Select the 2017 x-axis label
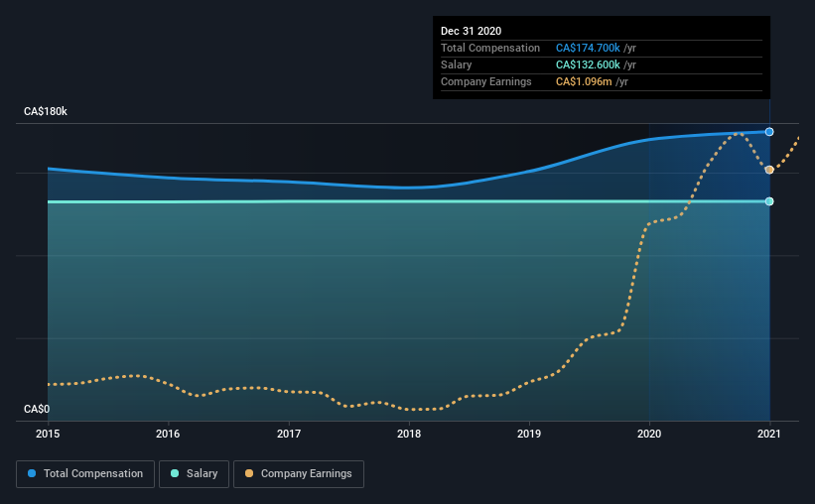 [289, 434]
